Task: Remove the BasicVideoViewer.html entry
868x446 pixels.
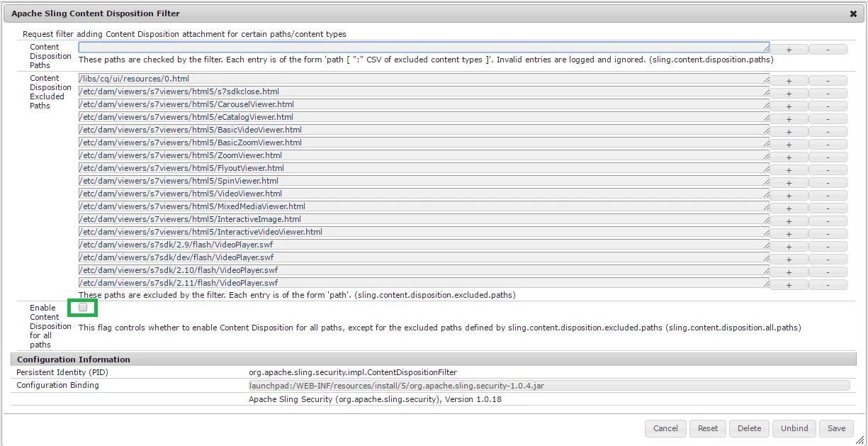Action: pyautogui.click(x=828, y=132)
